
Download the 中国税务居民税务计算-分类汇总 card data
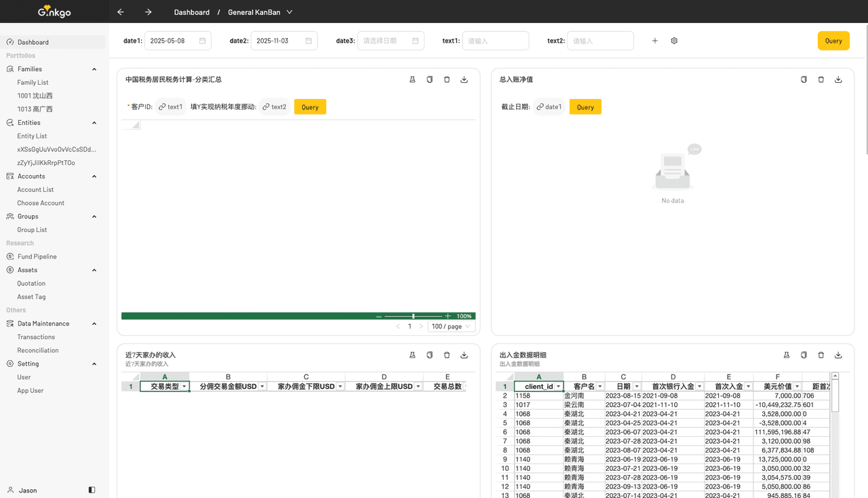(x=465, y=79)
